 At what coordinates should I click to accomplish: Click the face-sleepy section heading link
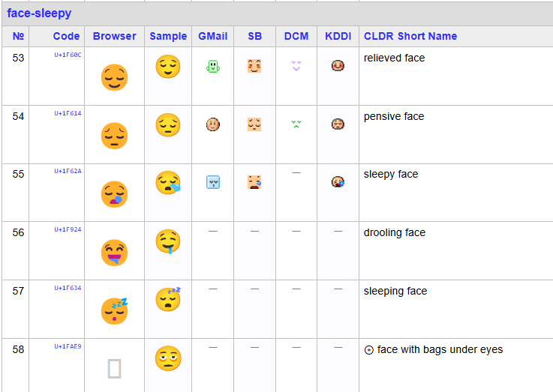[x=39, y=13]
